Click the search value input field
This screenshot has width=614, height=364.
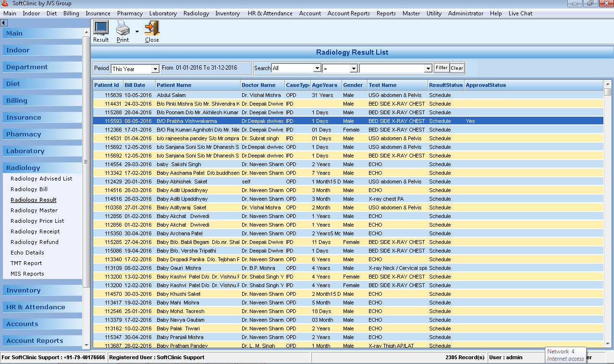(392, 69)
